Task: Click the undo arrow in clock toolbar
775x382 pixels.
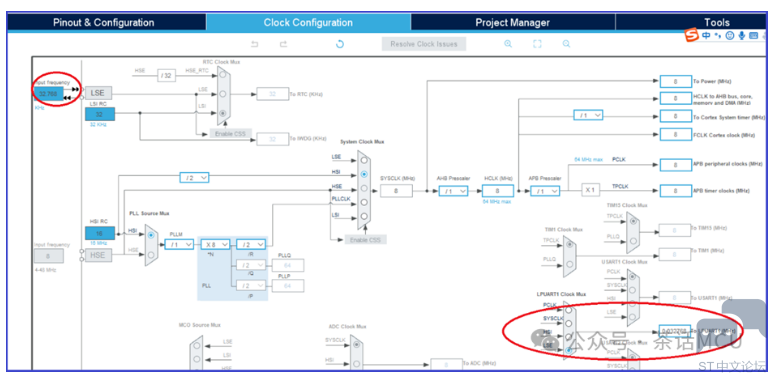Action: tap(255, 44)
